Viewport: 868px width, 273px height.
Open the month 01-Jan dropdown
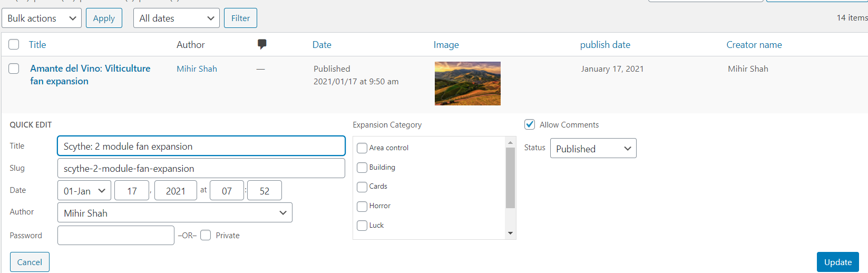point(84,190)
